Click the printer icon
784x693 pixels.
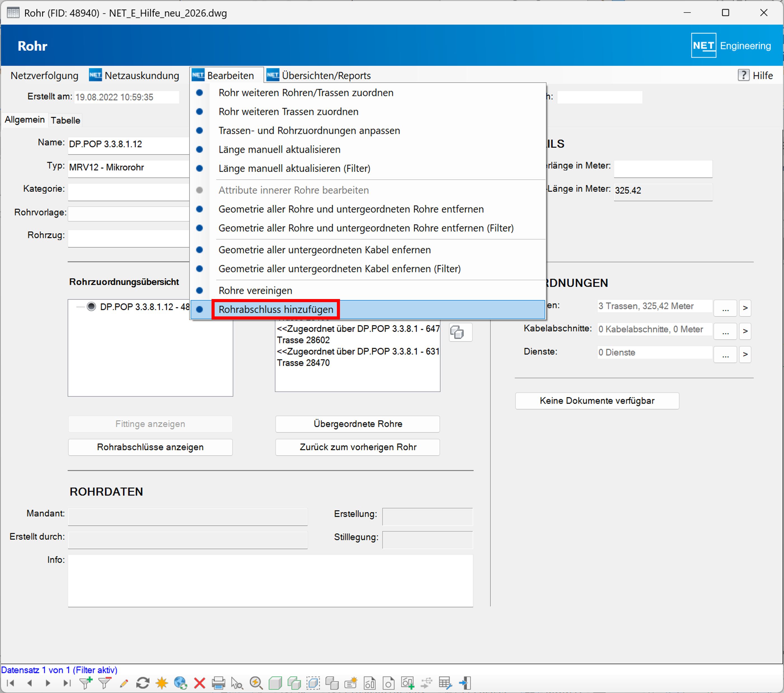point(218,683)
